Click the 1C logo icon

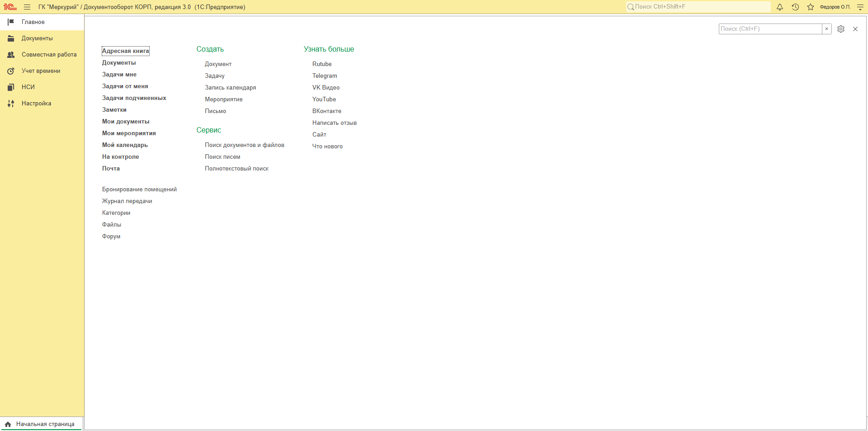10,7
